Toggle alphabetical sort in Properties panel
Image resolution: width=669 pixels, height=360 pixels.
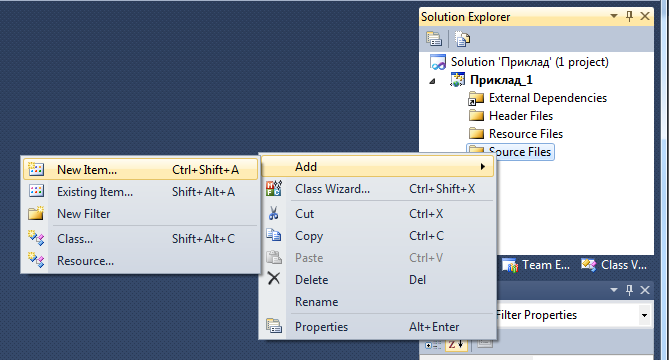pyautogui.click(x=456, y=344)
